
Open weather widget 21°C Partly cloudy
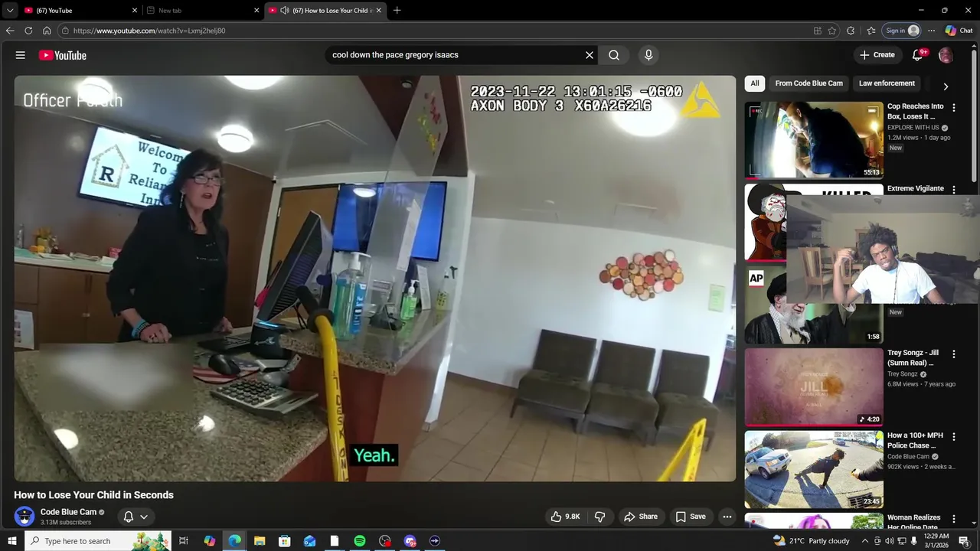[811, 541]
